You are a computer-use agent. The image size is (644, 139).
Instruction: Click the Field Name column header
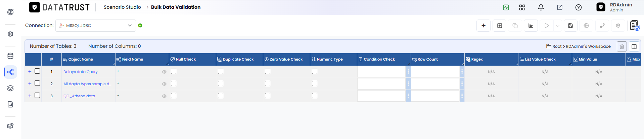[142, 59]
